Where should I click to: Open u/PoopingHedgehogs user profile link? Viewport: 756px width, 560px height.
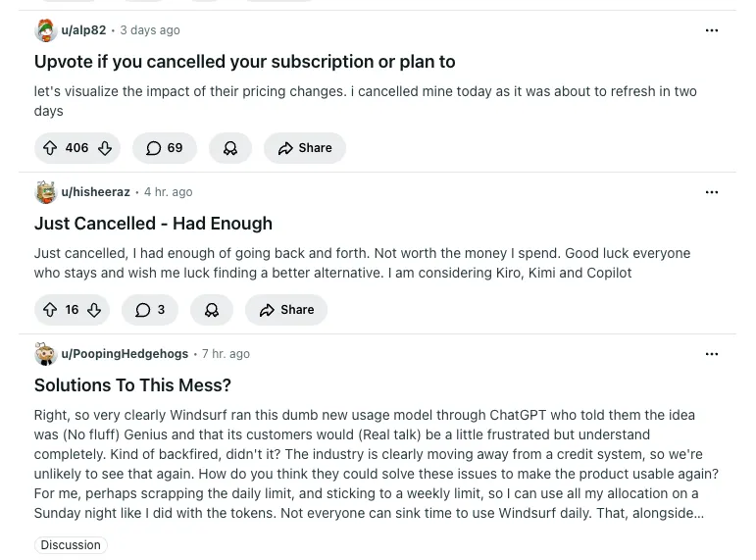pos(125,354)
